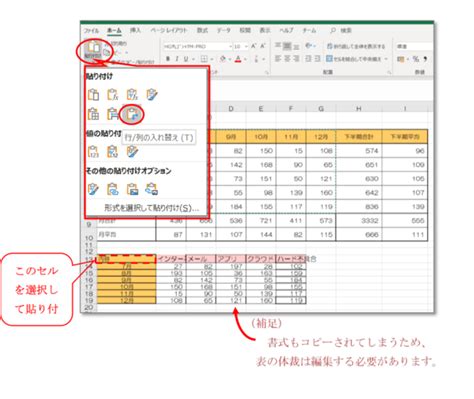The width and height of the screenshot is (474, 399).
Task: Click the Orientation (text angle) icon
Action: (x=308, y=46)
